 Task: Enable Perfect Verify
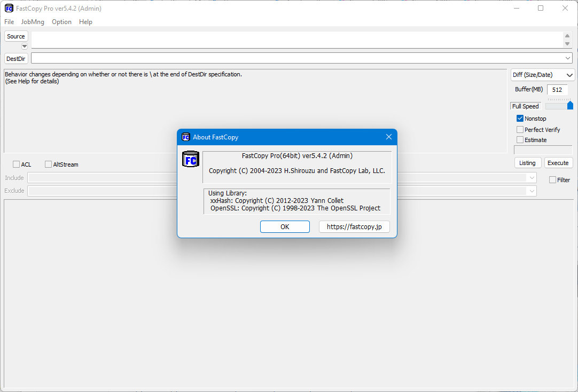[520, 129]
